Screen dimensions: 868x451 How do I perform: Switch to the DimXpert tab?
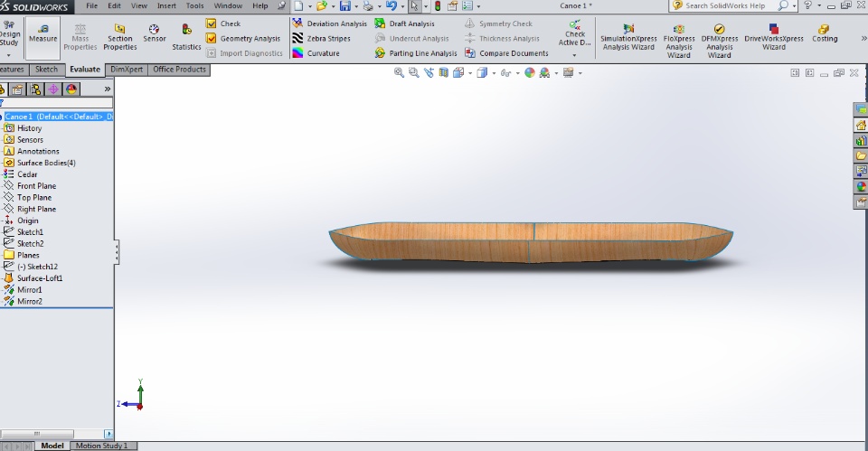[x=127, y=70]
